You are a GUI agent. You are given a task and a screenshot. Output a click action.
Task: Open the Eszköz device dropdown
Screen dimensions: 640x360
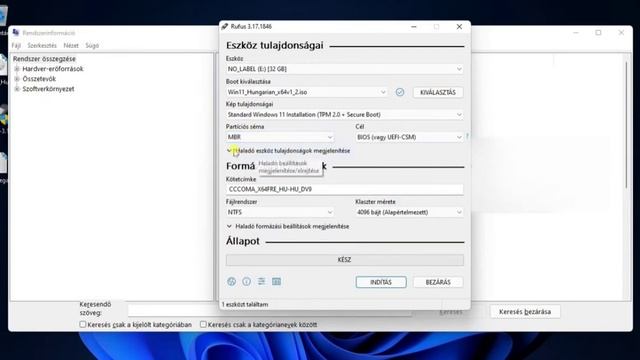344,69
